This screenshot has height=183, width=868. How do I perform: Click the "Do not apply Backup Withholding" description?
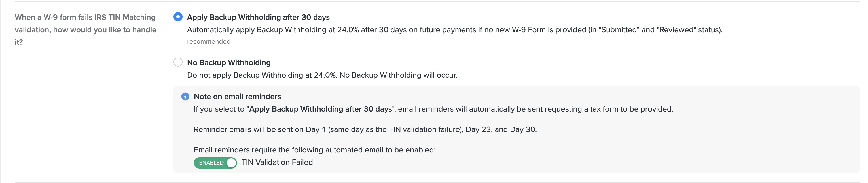322,75
